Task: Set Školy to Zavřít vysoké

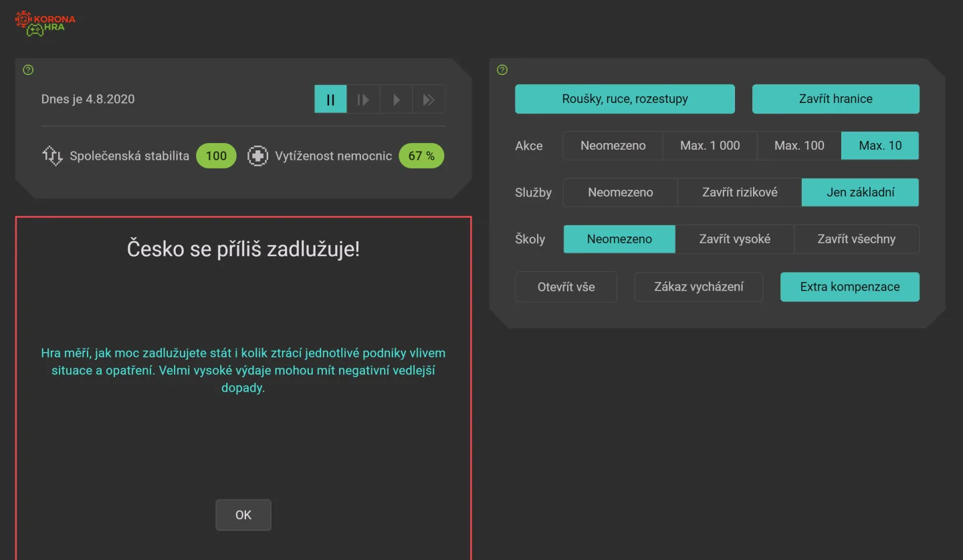Action: point(734,239)
